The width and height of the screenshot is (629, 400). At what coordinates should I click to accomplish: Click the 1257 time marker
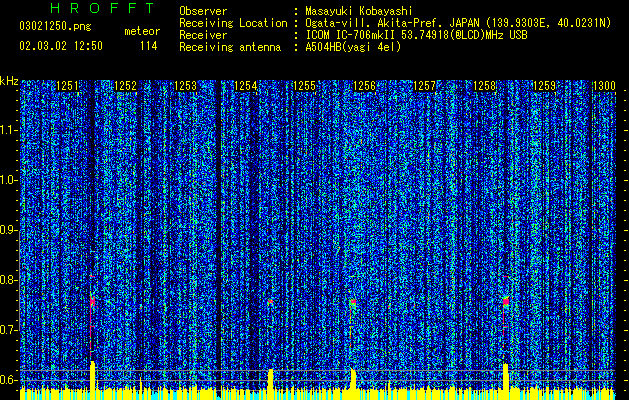(x=424, y=86)
